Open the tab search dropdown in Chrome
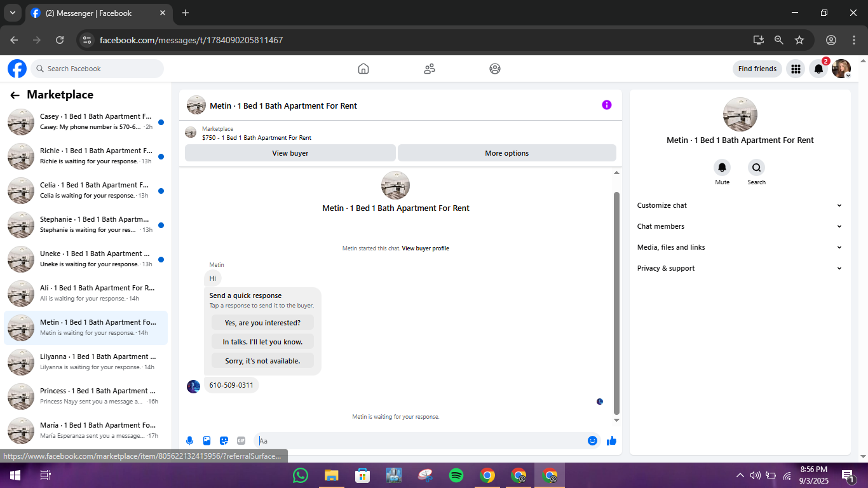The width and height of the screenshot is (868, 488). 12,13
